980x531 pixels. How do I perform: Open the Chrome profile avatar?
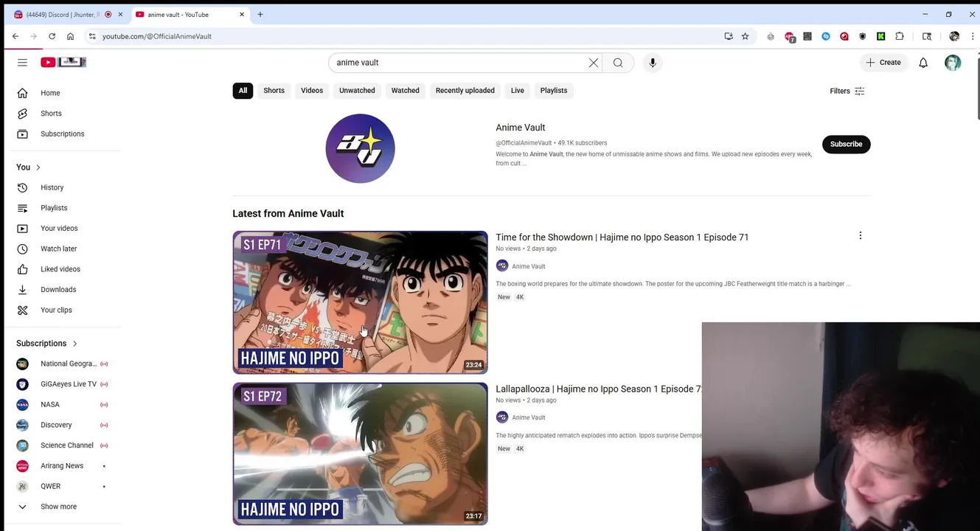point(954,36)
